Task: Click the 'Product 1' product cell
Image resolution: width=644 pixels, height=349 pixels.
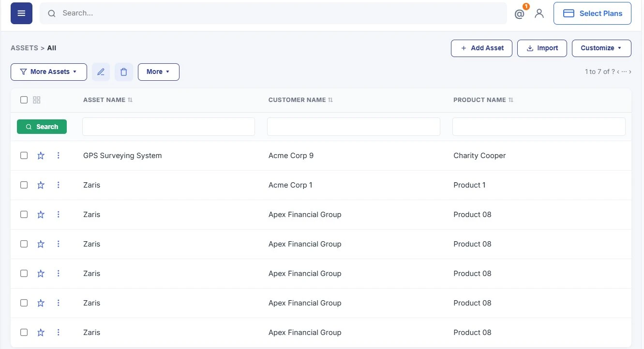Action: [x=469, y=185]
